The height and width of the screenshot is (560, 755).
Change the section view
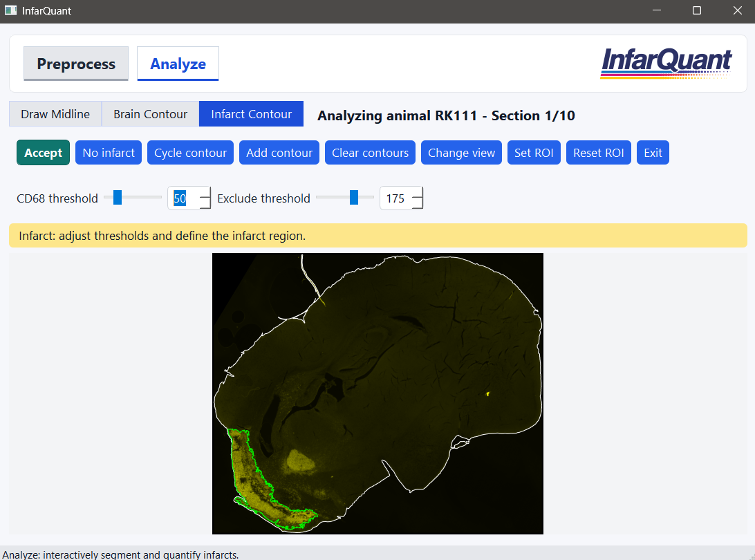(461, 152)
